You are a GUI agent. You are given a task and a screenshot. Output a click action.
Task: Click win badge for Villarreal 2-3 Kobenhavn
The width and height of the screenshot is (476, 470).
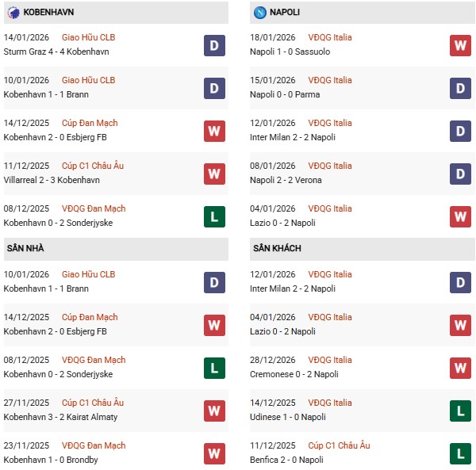214,174
